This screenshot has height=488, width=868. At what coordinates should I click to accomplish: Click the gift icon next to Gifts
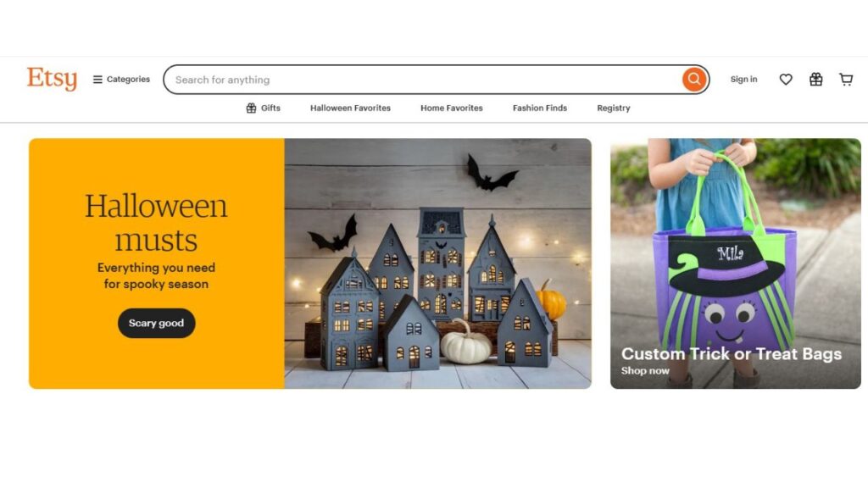coord(251,108)
